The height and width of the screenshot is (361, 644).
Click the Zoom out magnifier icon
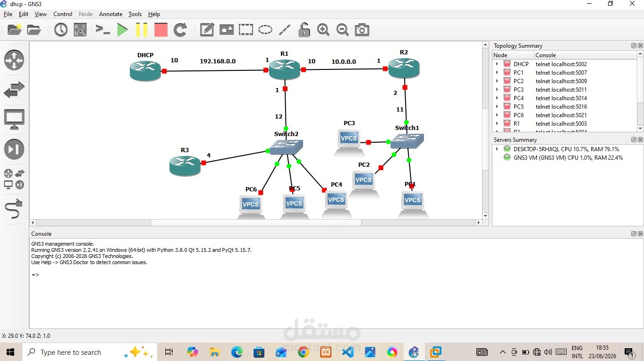click(342, 30)
